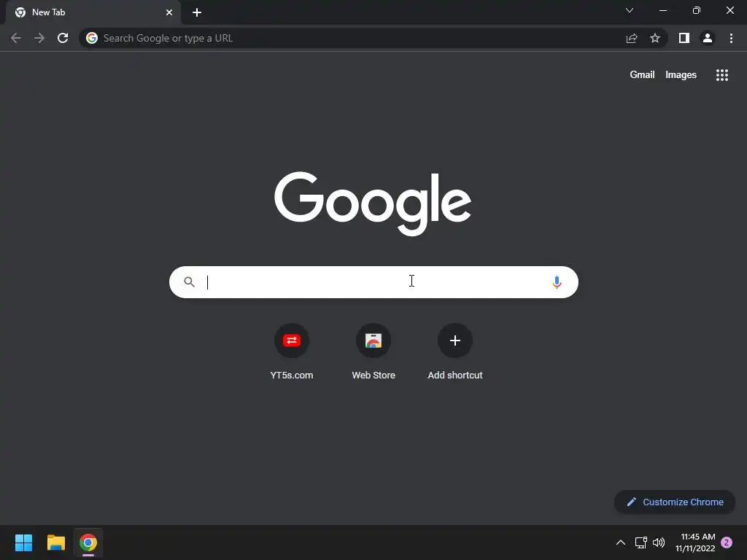Select the New Tab tab
The height and width of the screenshot is (560, 747).
pos(93,12)
